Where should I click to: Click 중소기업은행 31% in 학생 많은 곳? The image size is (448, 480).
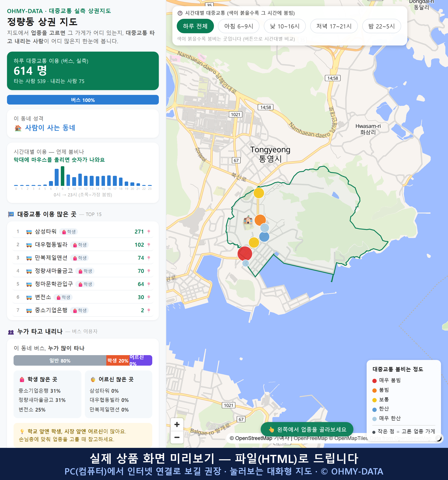coord(40,391)
